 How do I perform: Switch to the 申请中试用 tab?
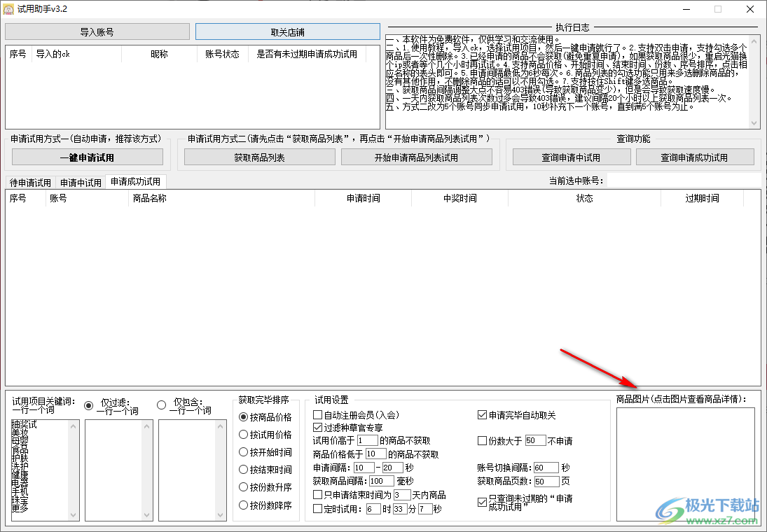click(81, 183)
